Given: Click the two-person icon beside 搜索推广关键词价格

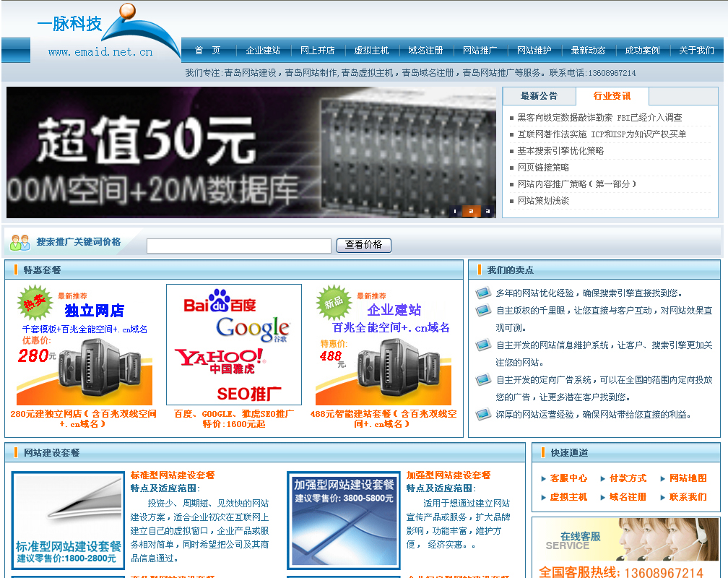Looking at the screenshot, I should (19, 243).
